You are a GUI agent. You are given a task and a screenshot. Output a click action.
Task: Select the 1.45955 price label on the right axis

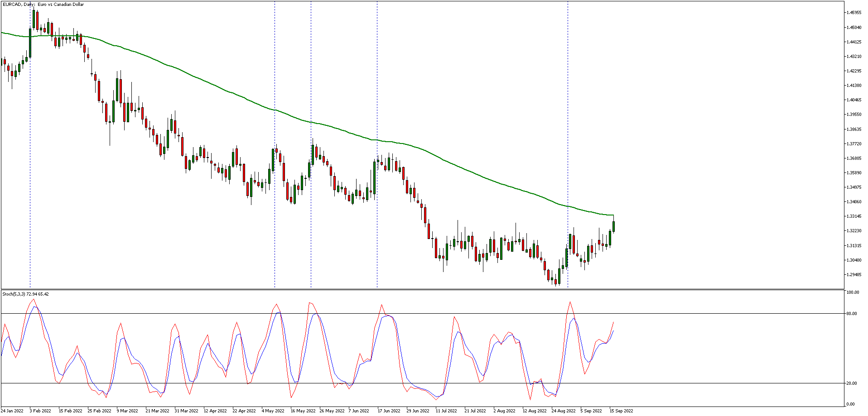[854, 14]
